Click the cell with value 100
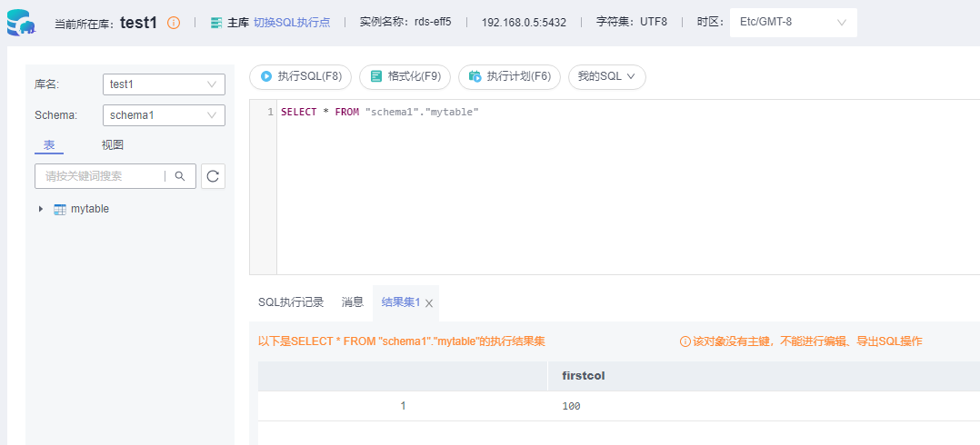Image resolution: width=980 pixels, height=445 pixels. click(571, 406)
